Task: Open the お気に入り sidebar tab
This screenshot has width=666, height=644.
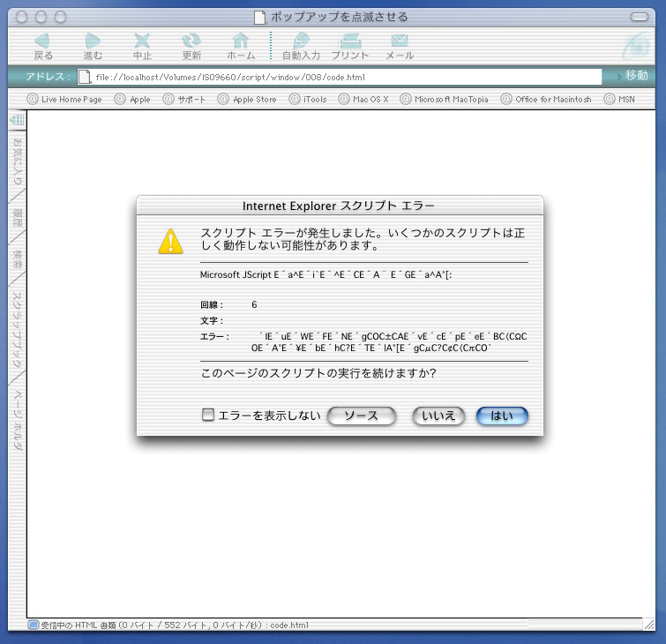Action: [x=17, y=161]
